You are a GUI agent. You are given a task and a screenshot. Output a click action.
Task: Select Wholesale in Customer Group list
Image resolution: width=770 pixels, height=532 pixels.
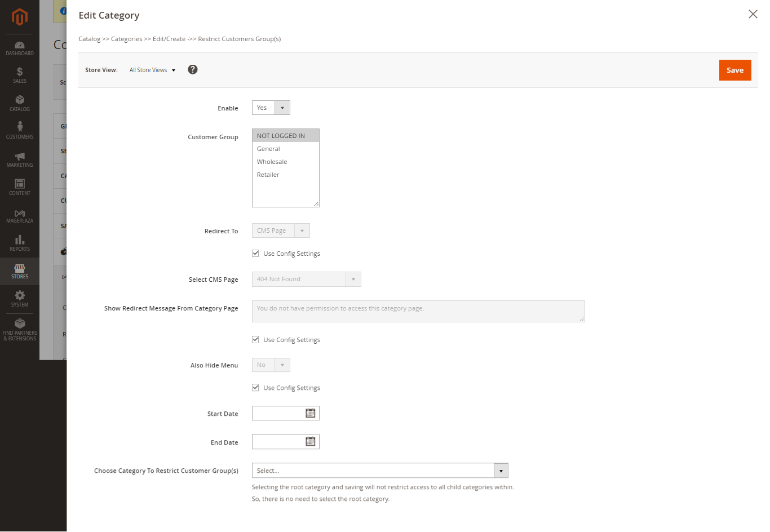(x=272, y=162)
